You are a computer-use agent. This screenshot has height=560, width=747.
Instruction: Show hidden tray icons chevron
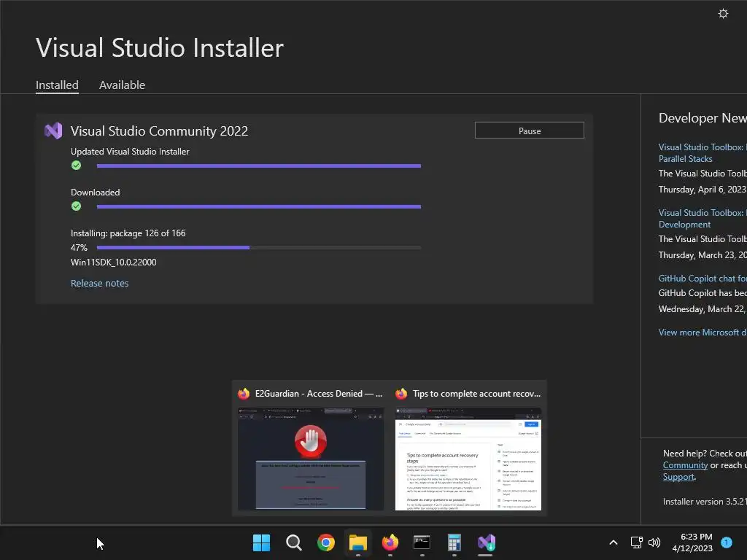614,542
